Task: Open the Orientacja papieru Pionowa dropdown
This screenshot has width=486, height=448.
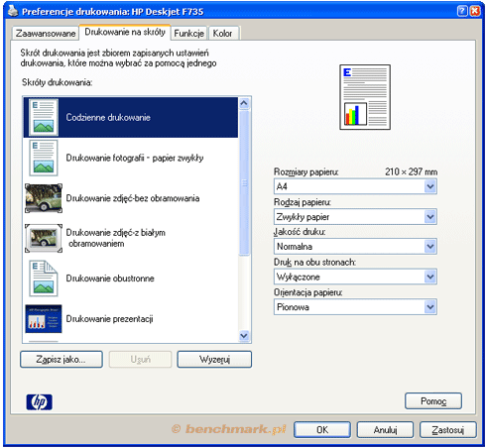Action: tap(355, 307)
